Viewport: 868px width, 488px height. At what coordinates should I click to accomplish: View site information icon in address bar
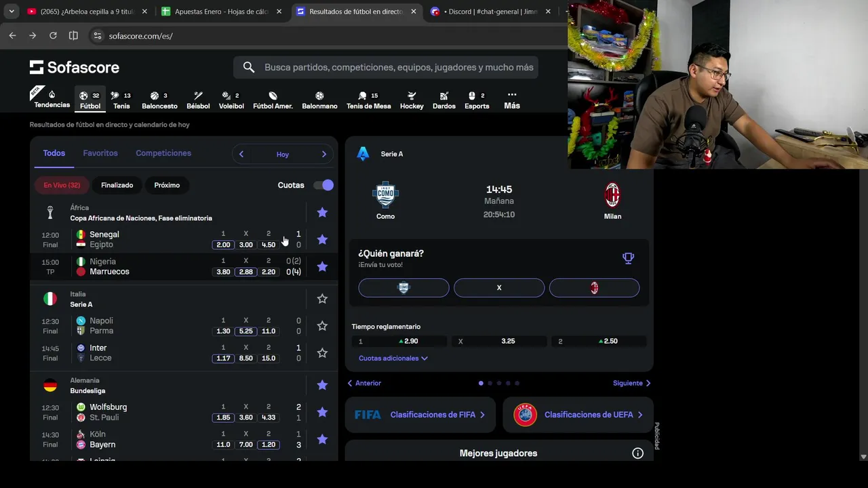(x=97, y=35)
